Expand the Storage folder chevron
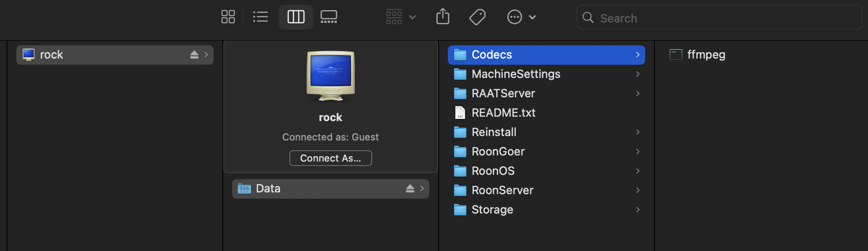The image size is (868, 251). pos(637,210)
